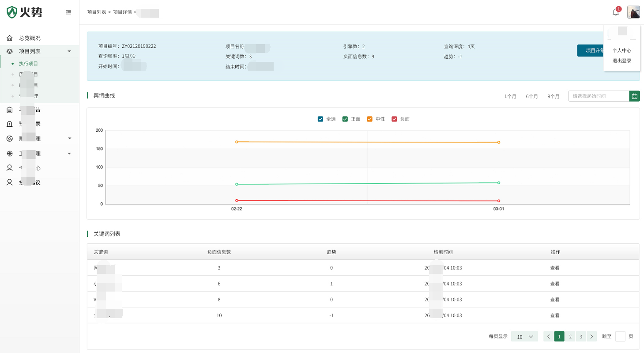Click the user avatar in the header
The width and height of the screenshot is (644, 353).
tap(633, 12)
